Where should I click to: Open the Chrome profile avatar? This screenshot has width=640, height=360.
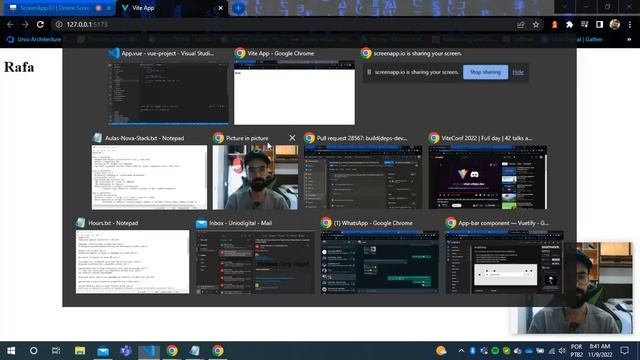pos(615,24)
